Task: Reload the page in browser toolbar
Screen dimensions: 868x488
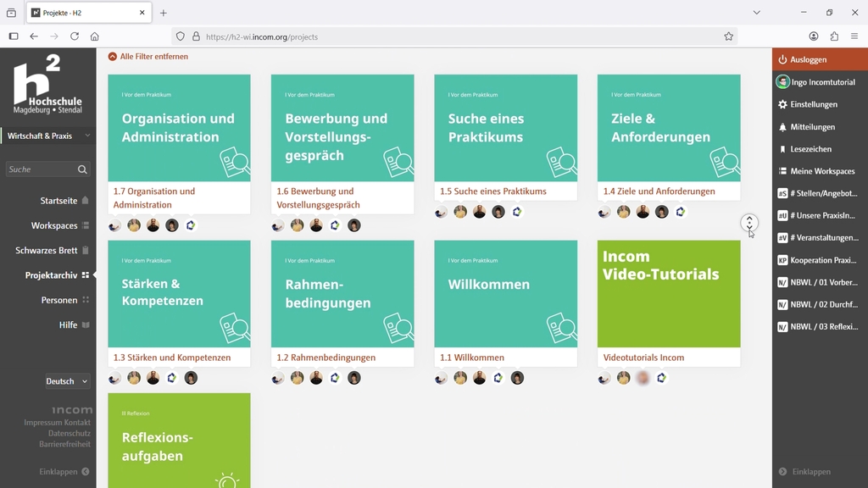Action: tap(75, 36)
